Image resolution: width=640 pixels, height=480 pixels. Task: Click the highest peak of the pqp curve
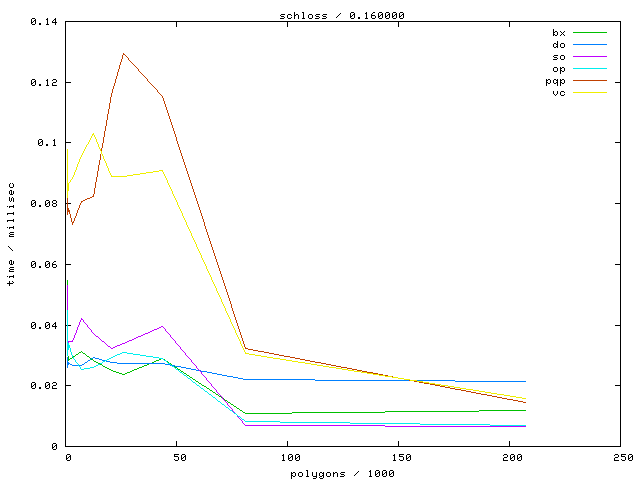(123, 54)
